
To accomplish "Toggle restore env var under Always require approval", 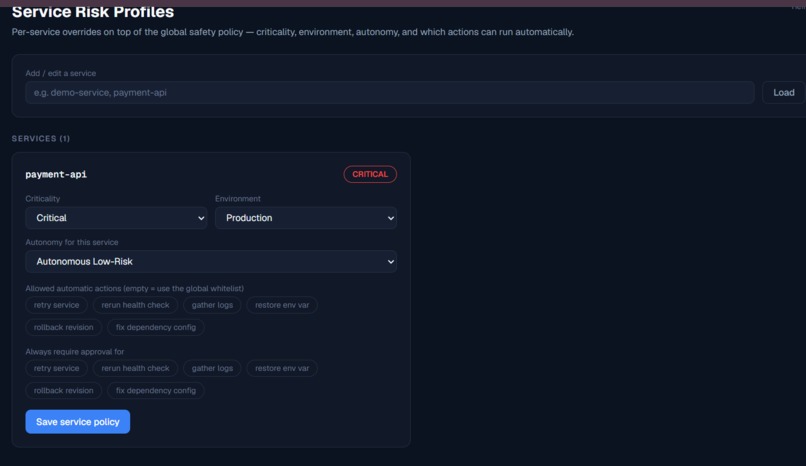I will pos(282,368).
